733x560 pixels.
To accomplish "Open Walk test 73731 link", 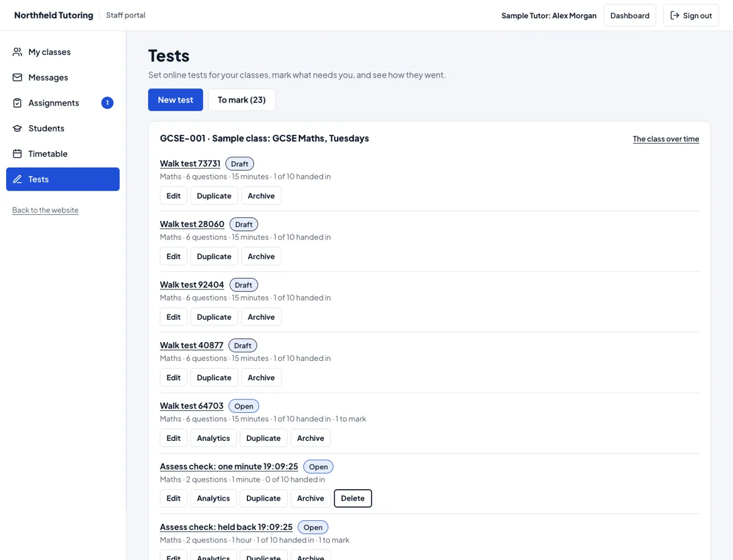I will click(x=190, y=164).
